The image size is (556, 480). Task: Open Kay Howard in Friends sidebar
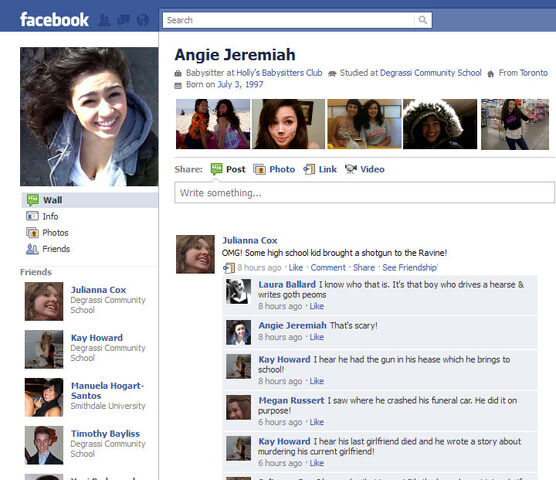(96, 338)
